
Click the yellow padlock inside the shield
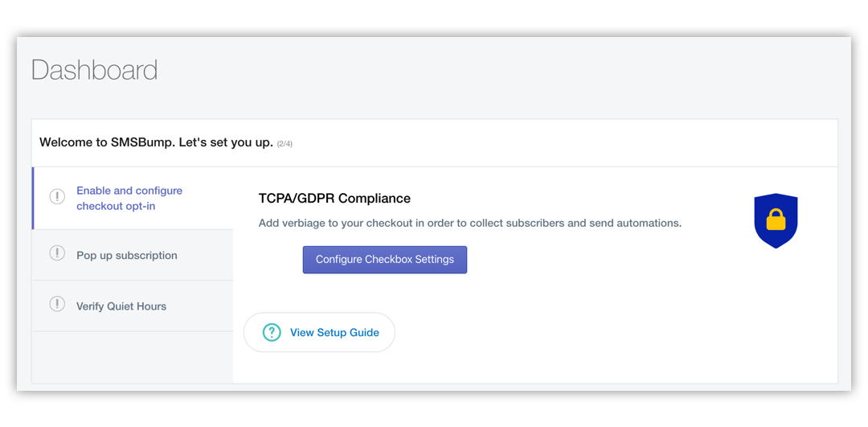tap(776, 220)
